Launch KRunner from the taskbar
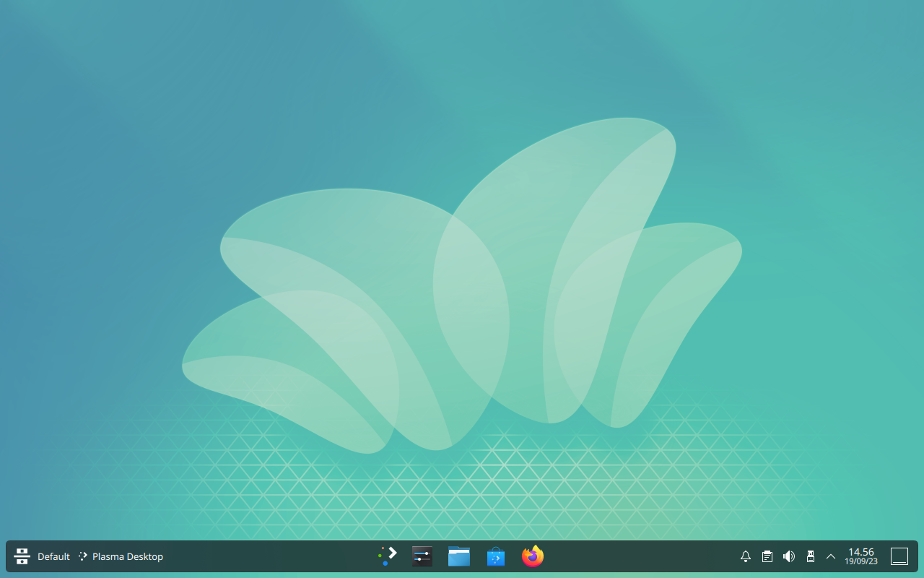 [387, 556]
